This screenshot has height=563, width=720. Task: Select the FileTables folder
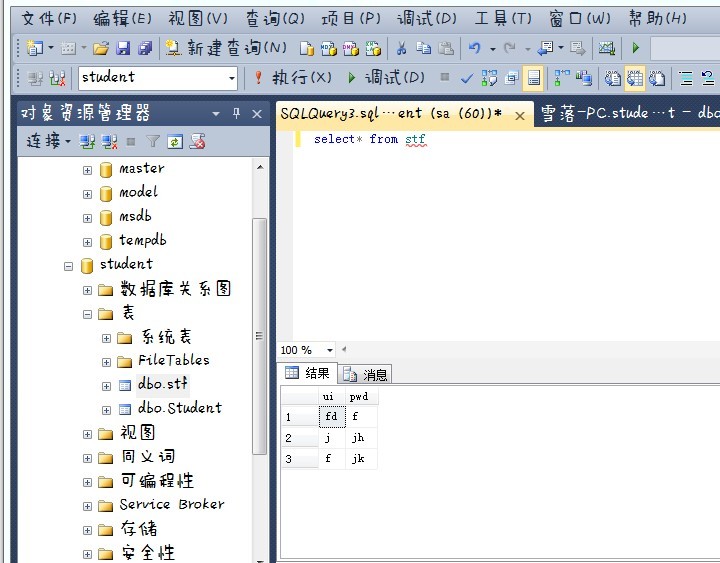coord(174,360)
